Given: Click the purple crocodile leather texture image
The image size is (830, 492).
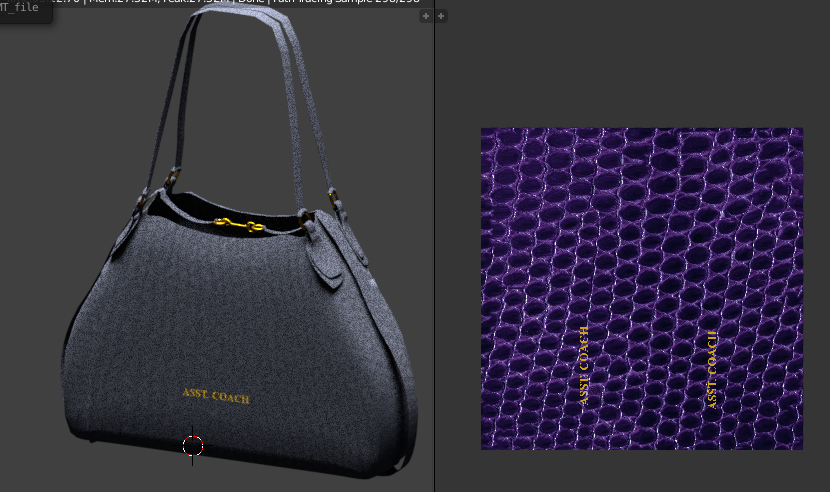Looking at the screenshot, I should (x=642, y=289).
